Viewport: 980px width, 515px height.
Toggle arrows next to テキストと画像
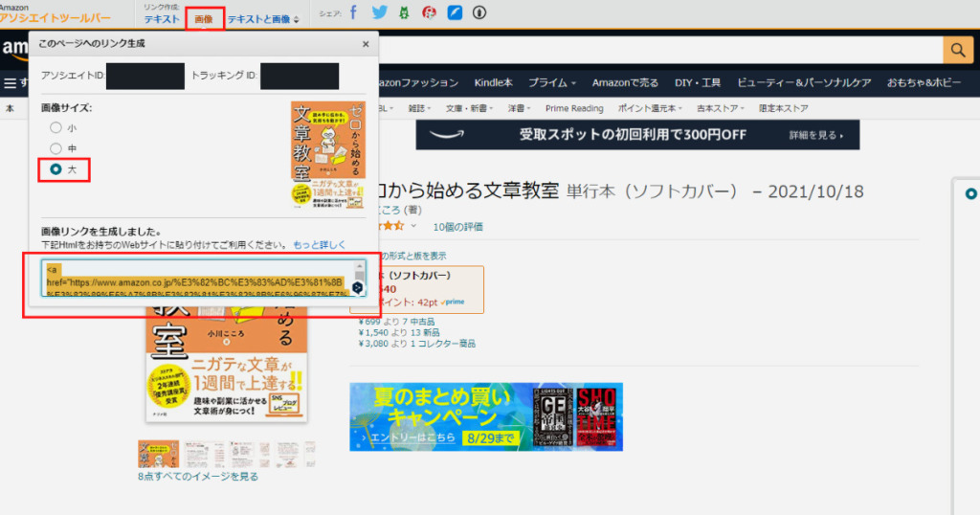click(297, 20)
